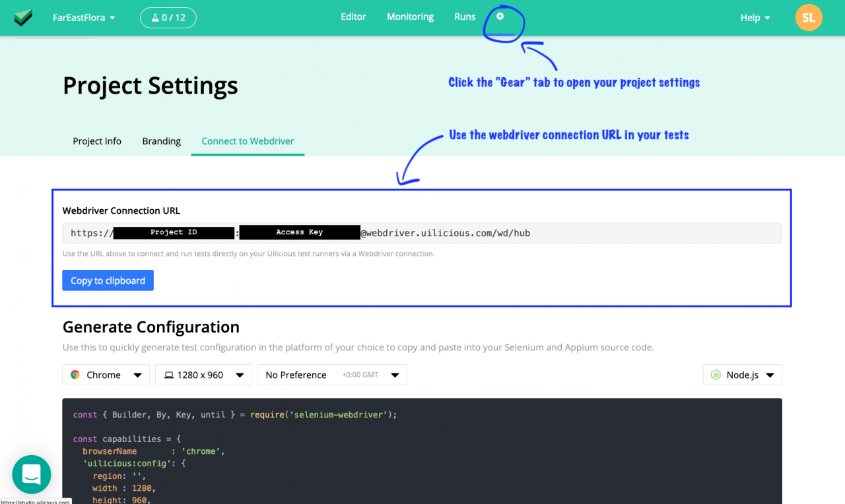Click the Copy to clipboard button
845x504 pixels.
(x=108, y=280)
